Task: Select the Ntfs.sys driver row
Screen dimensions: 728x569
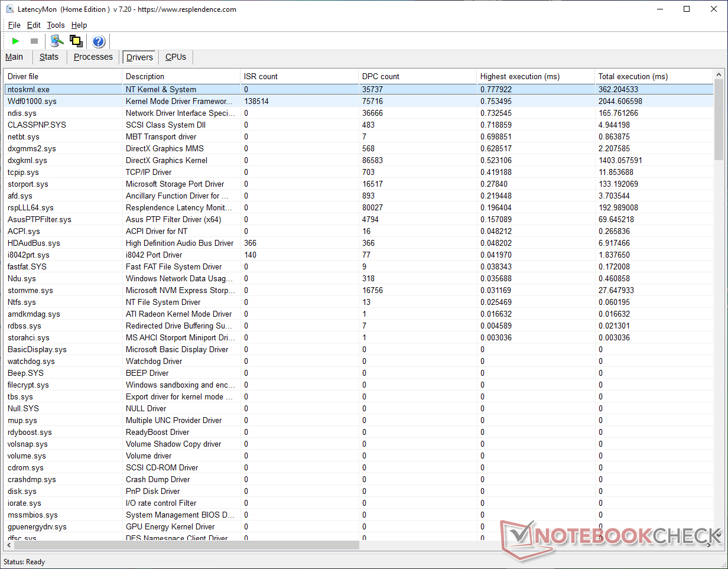Action: (359, 302)
